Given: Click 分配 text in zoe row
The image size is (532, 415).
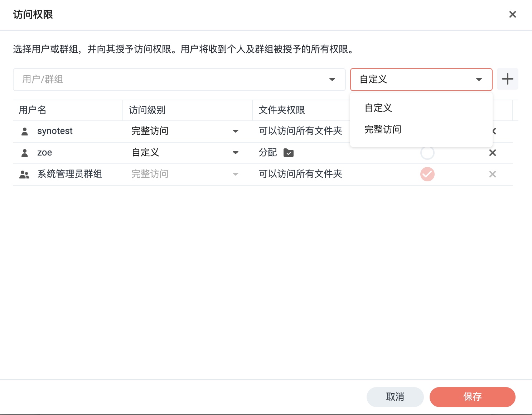Looking at the screenshot, I should coord(268,152).
